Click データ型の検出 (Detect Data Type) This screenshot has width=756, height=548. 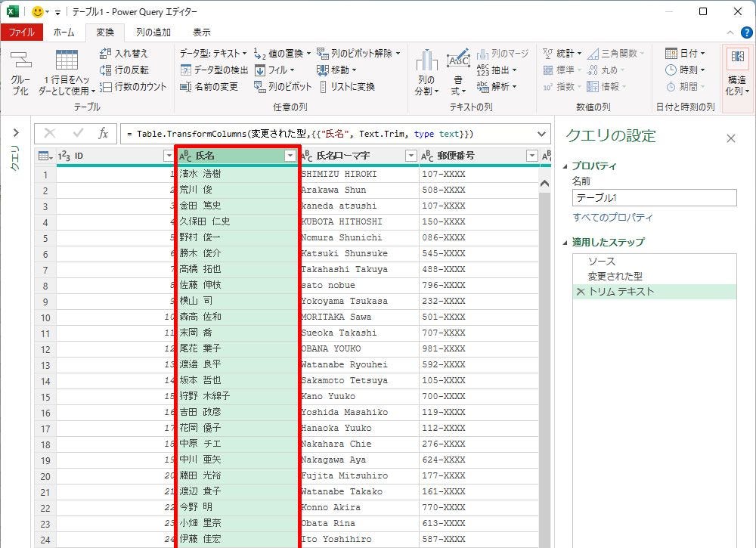pos(214,70)
